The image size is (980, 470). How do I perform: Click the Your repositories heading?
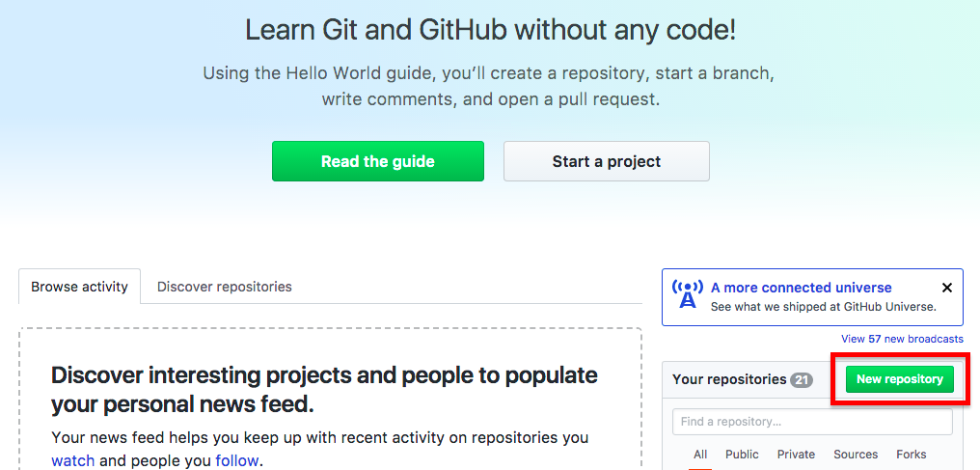729,379
